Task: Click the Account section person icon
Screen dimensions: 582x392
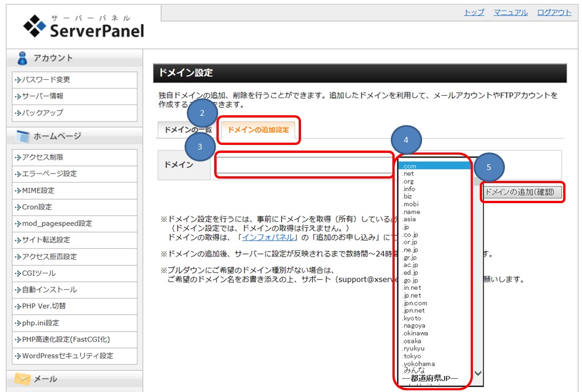Action: [x=22, y=58]
